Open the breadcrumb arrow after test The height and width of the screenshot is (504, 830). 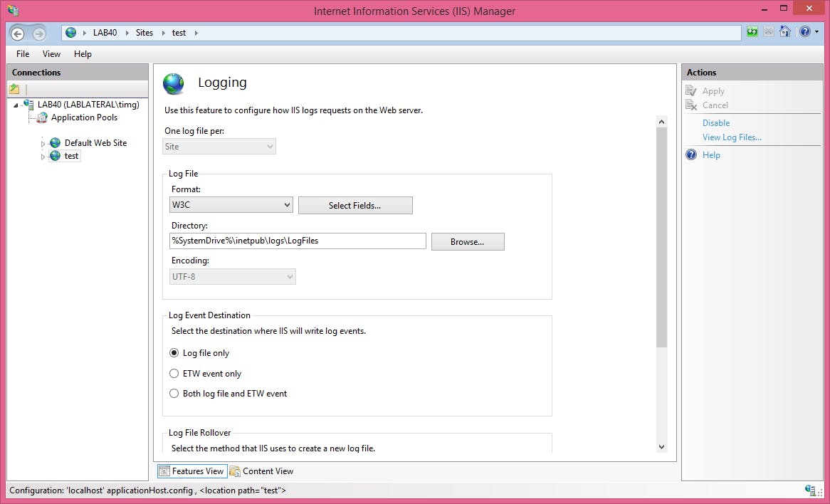196,33
